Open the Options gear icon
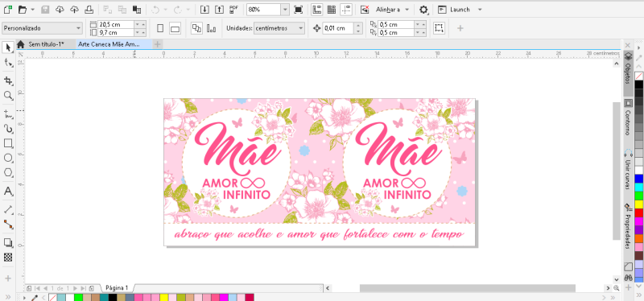The height and width of the screenshot is (301, 644). 423,9
